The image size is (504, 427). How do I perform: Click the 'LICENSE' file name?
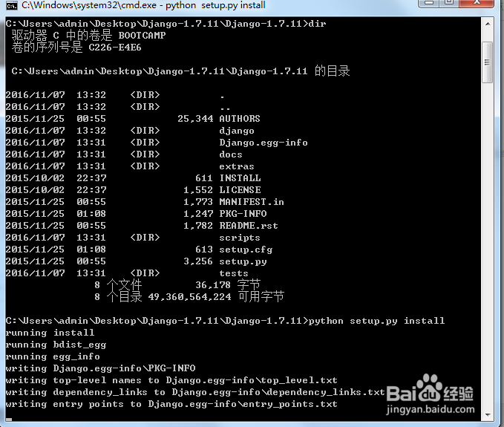pyautogui.click(x=240, y=190)
